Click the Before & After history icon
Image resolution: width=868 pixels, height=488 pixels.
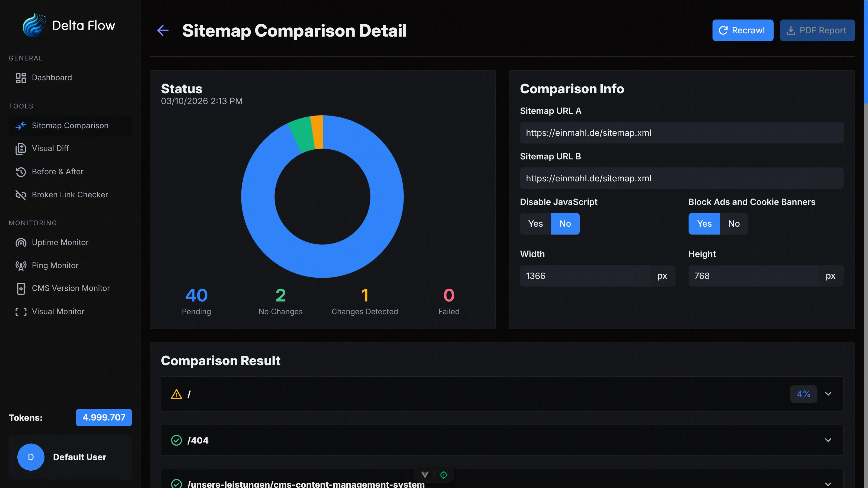(21, 172)
